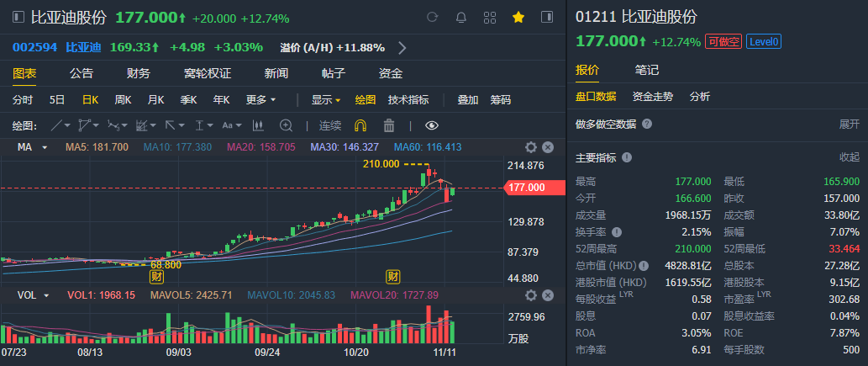Select the measurement range tool
The width and height of the screenshot is (868, 366).
click(x=199, y=126)
